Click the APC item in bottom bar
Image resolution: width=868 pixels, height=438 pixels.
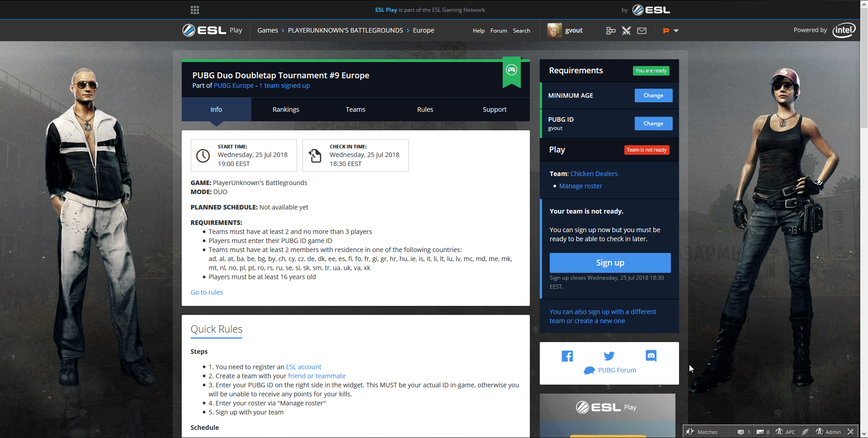(x=785, y=432)
